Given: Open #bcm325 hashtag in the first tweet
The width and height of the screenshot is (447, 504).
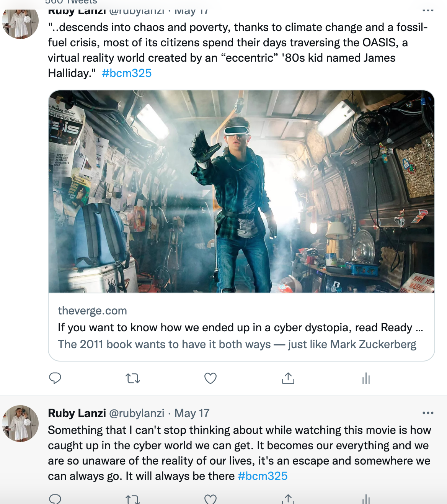Looking at the screenshot, I should point(127,73).
